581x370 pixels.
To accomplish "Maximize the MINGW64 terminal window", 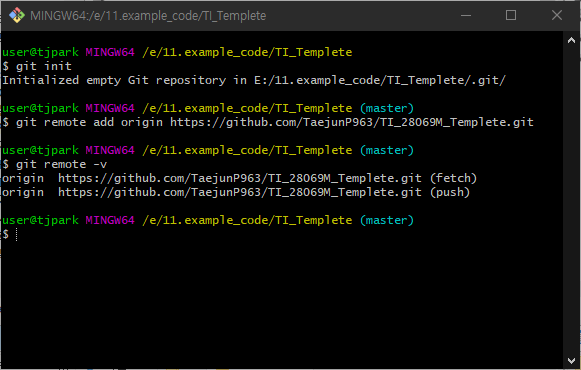I will click(x=511, y=16).
